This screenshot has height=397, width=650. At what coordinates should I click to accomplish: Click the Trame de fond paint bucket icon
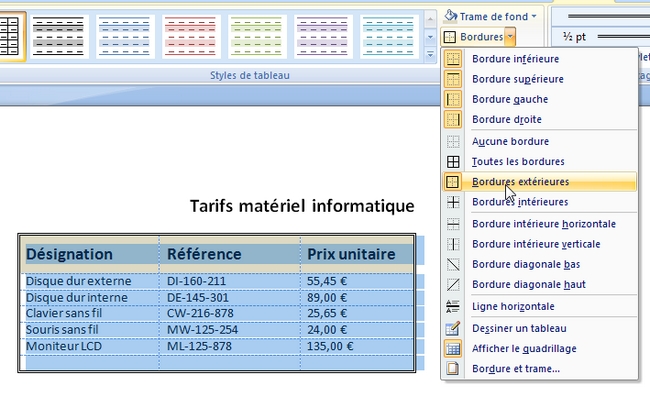[x=451, y=16]
